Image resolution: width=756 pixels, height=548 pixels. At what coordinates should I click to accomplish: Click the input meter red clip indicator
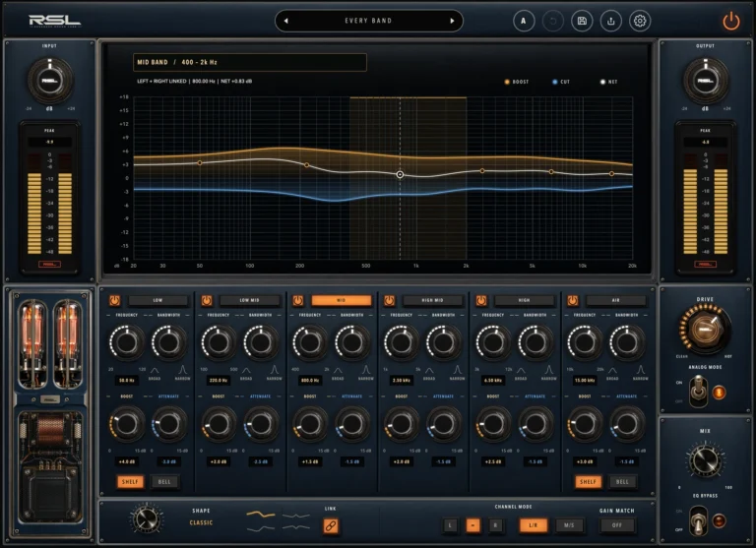tap(49, 264)
